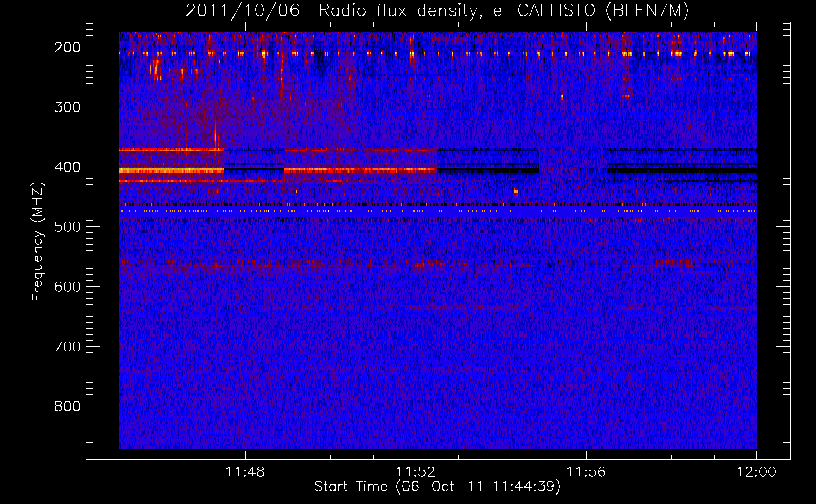The width and height of the screenshot is (816, 504).
Task: Click the 200 frequency tick label
Action: coord(68,47)
